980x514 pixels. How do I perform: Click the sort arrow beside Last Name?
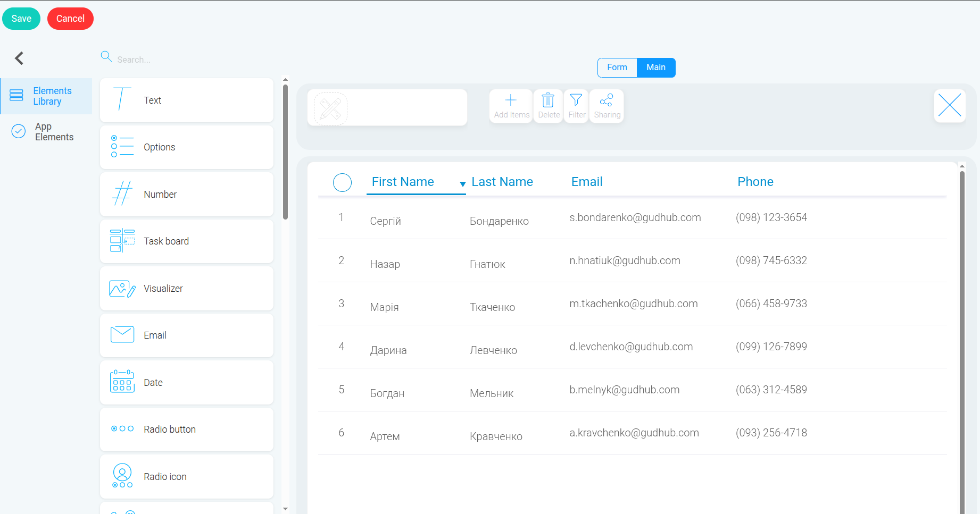[x=462, y=184]
